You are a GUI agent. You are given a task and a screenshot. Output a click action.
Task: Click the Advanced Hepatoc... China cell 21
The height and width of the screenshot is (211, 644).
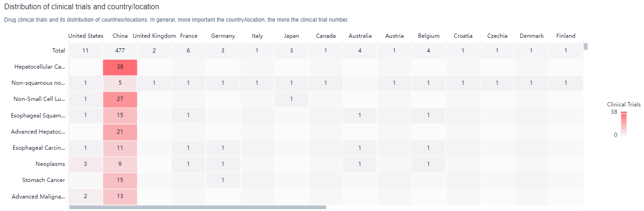coord(120,132)
